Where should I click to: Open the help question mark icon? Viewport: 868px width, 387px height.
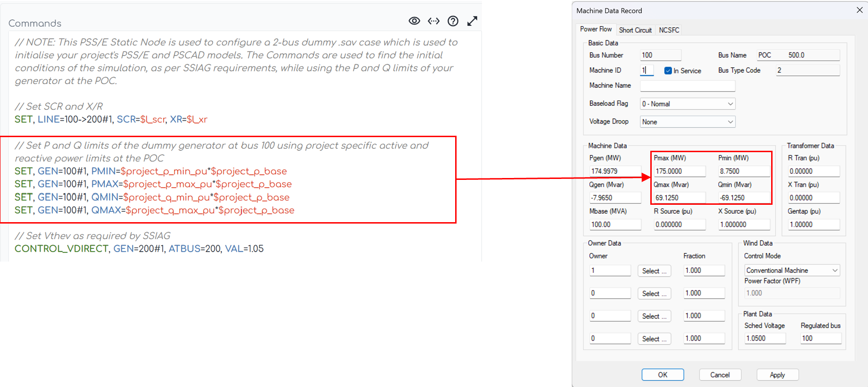tap(453, 21)
